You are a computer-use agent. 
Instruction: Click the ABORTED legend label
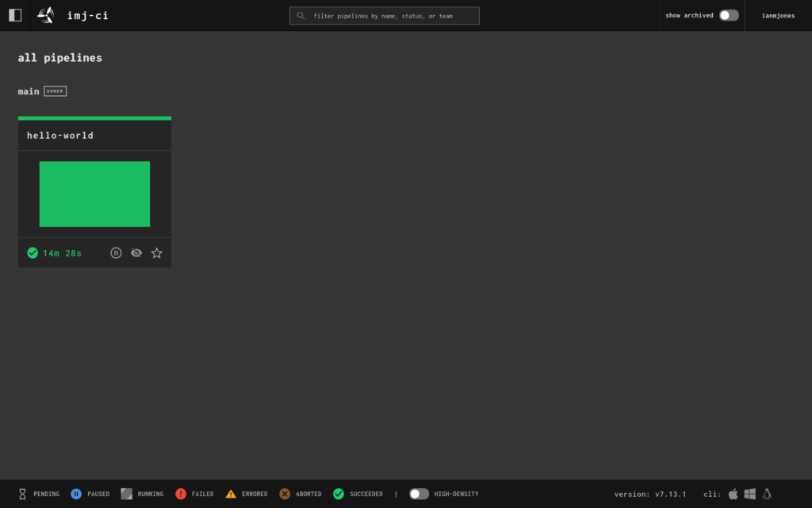(x=308, y=494)
